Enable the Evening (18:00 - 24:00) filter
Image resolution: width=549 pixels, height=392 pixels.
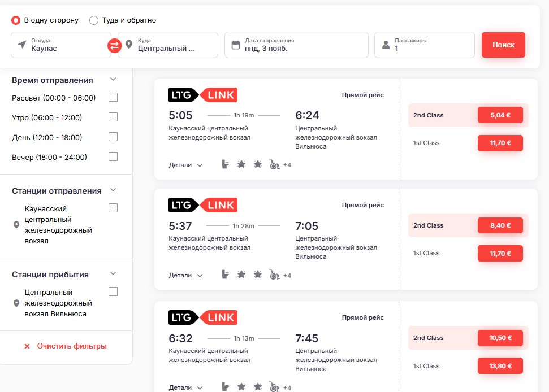[113, 156]
